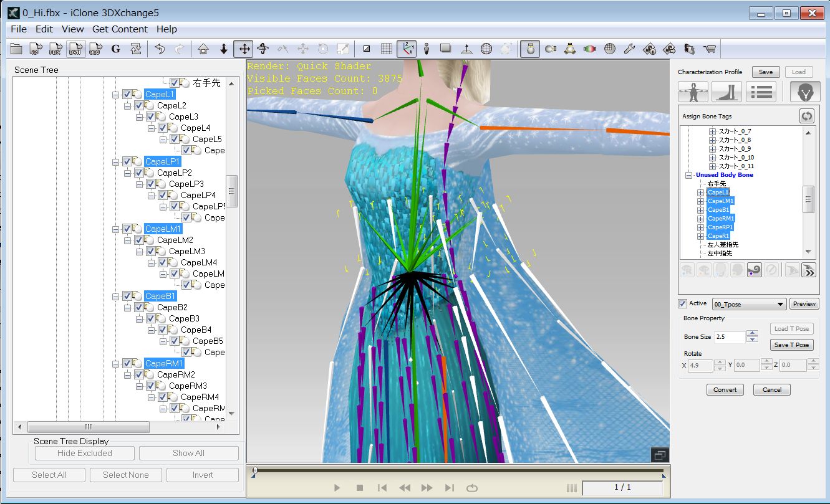The width and height of the screenshot is (830, 504).
Task: Click the bone-shield characterization mode icon
Action: pos(805,92)
